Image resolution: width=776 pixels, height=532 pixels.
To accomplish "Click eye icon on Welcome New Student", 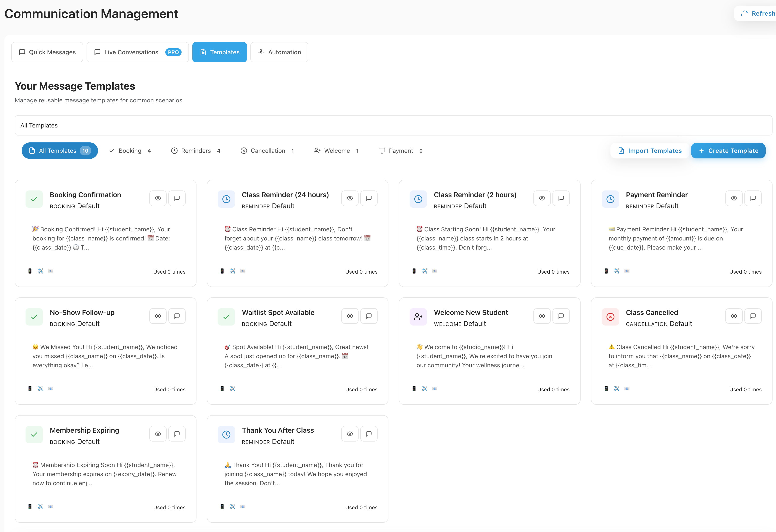I will 542,316.
